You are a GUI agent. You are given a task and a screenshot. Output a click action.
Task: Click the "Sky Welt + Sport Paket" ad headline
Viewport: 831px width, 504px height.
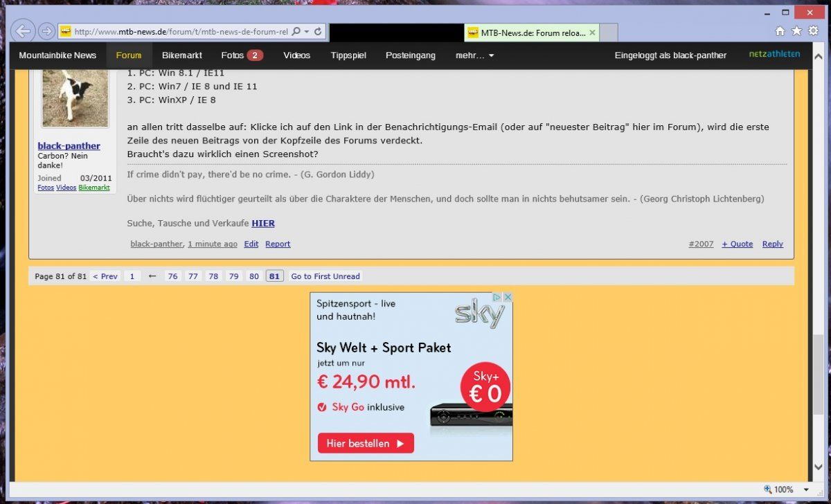click(384, 348)
